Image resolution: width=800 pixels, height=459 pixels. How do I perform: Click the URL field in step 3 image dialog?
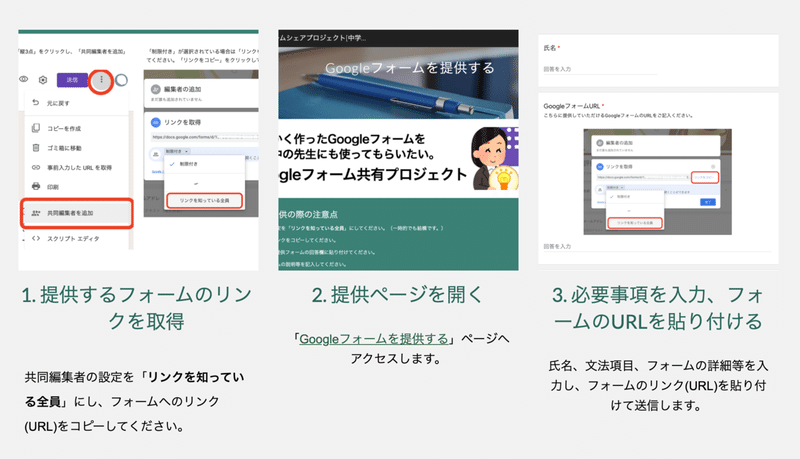[643, 177]
